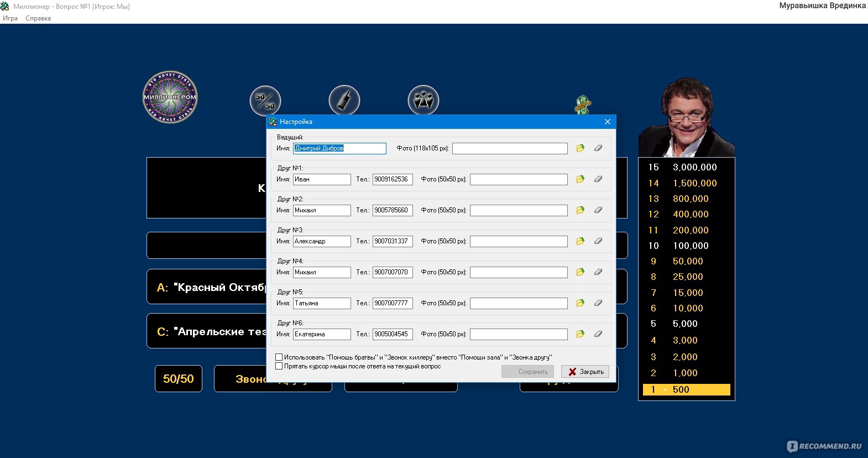Edit phone number 9007031337
Image resolution: width=868 pixels, height=458 pixels.
click(393, 241)
